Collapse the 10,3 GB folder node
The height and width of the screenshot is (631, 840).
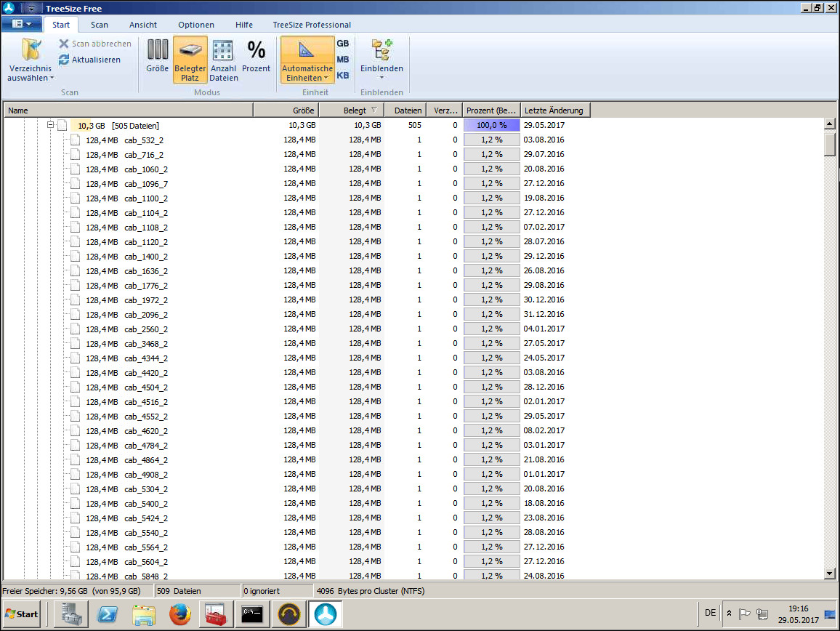(x=50, y=125)
